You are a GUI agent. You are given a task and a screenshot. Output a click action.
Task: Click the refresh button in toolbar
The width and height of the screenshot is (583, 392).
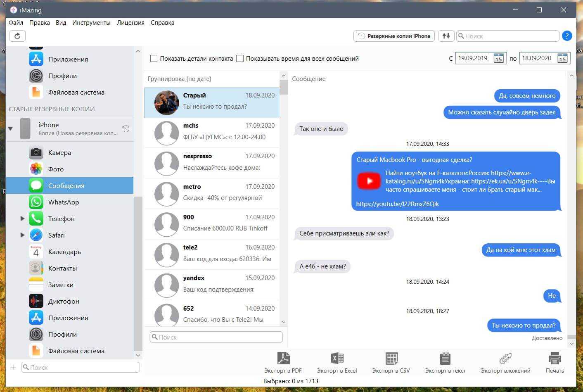click(17, 36)
